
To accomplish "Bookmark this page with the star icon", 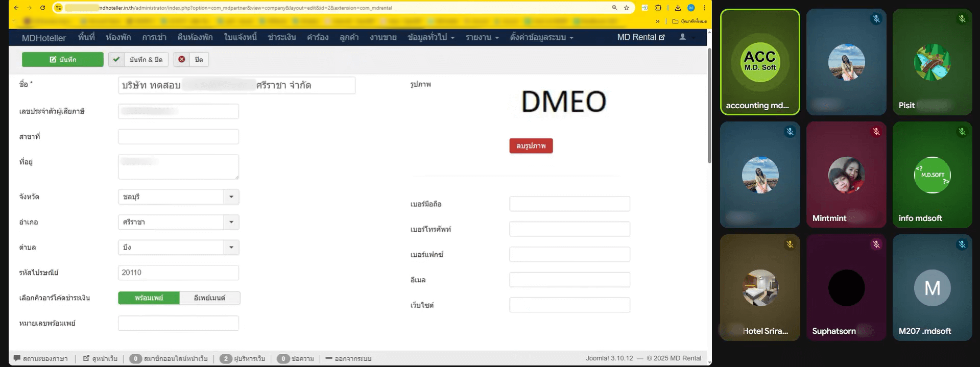I will [x=627, y=8].
